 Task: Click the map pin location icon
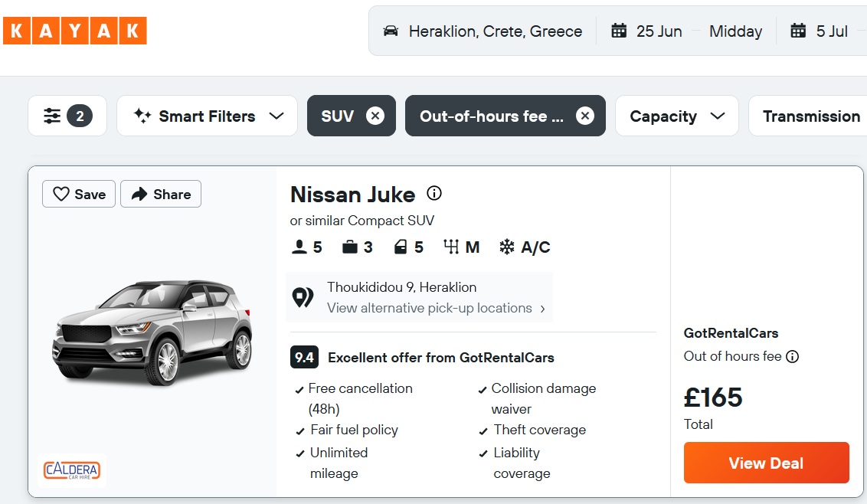pos(303,297)
